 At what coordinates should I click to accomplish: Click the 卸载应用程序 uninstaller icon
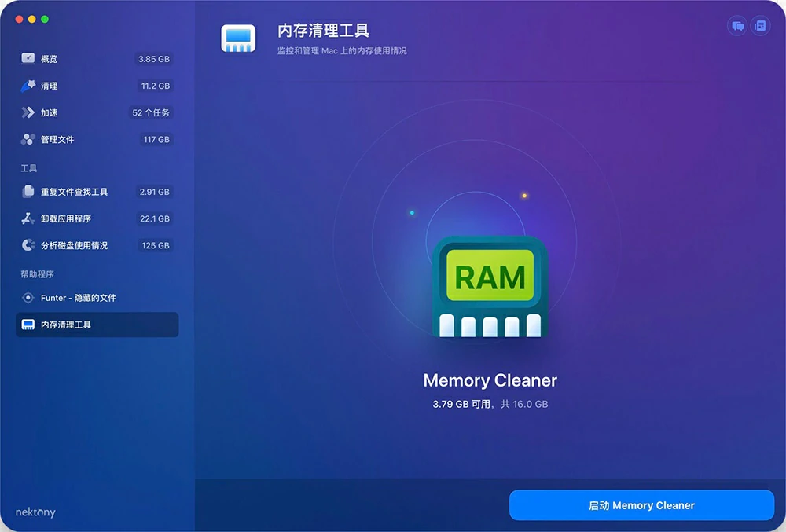tap(28, 218)
